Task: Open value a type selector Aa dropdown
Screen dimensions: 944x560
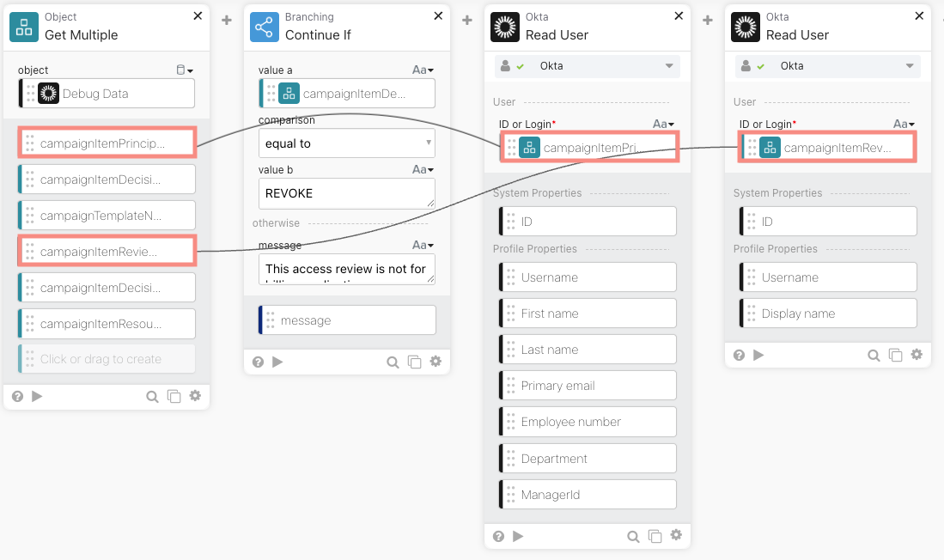Action: pos(423,70)
